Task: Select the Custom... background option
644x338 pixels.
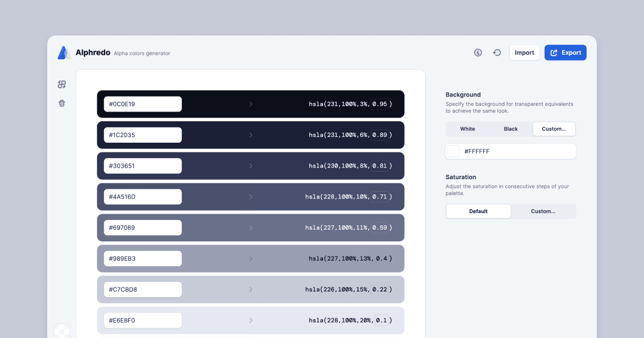Action: 554,129
